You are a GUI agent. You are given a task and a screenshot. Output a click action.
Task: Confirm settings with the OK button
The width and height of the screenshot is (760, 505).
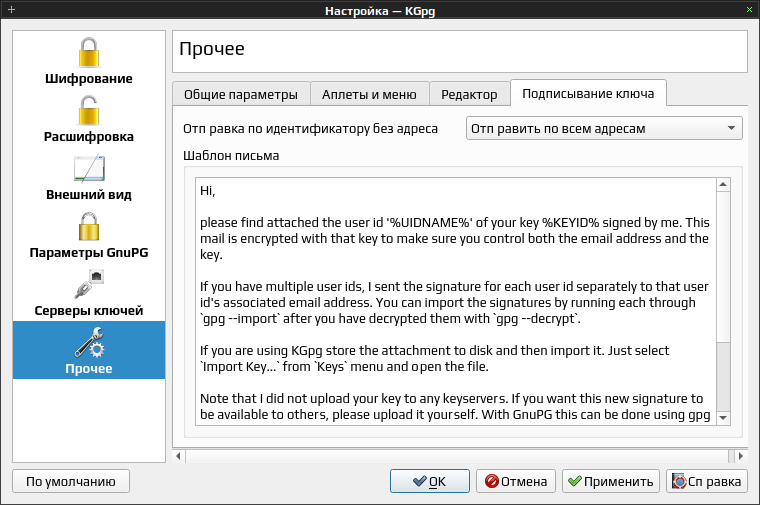coord(430,481)
